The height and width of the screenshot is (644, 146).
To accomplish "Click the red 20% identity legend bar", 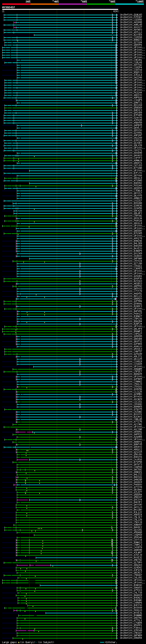I will coord(16,4).
